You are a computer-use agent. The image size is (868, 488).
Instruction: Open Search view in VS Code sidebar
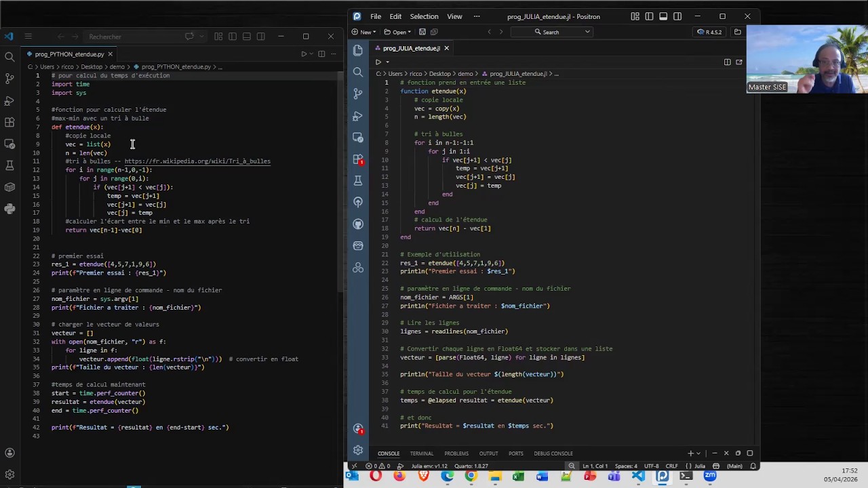tap(9, 57)
